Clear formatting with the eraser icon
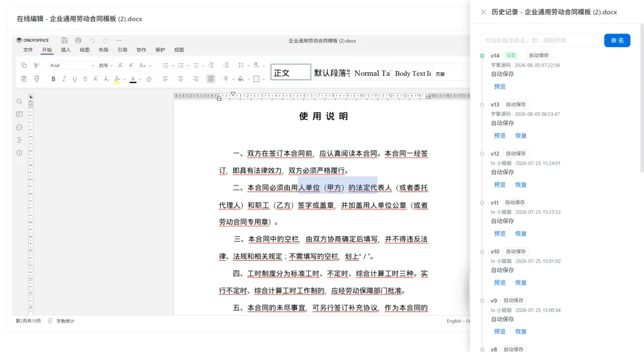Screen dimensions: 644x352 [x=148, y=79]
